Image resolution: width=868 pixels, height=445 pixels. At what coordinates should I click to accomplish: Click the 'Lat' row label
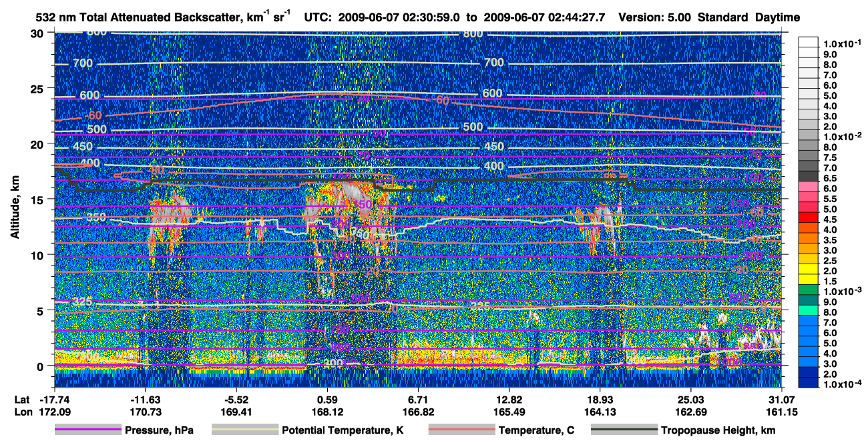21,400
